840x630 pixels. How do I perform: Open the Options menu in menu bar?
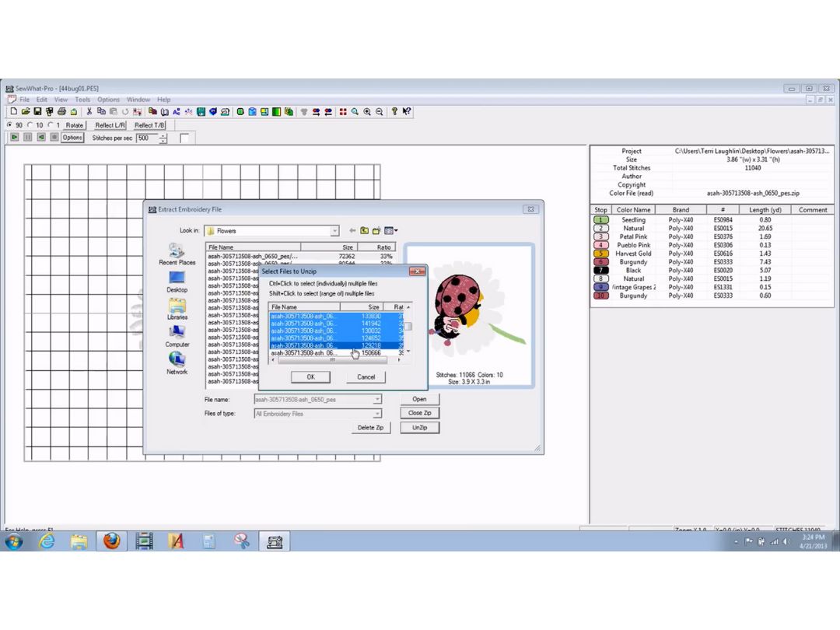point(109,100)
